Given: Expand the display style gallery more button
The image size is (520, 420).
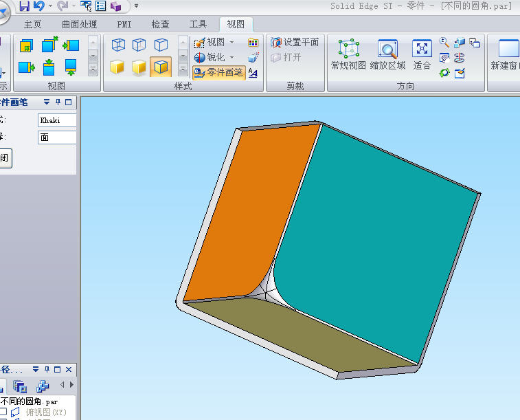Looking at the screenshot, I should coord(183,69).
